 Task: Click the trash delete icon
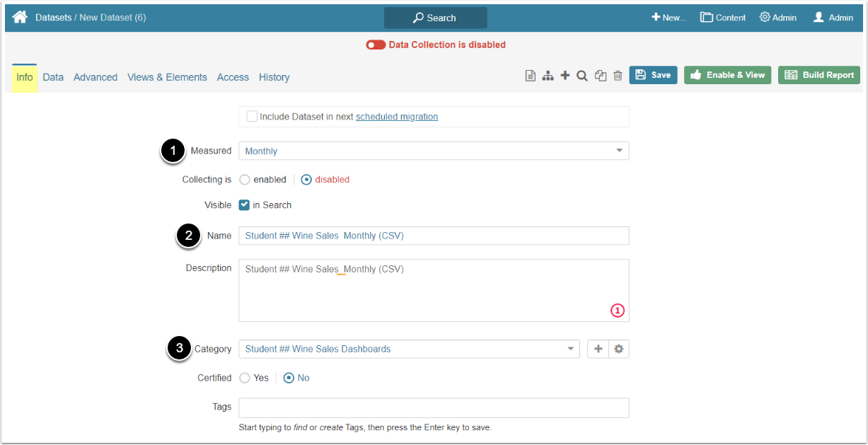[618, 76]
